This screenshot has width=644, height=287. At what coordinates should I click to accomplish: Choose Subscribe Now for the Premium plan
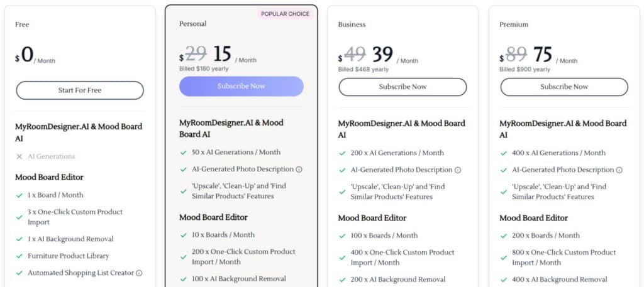tap(564, 87)
